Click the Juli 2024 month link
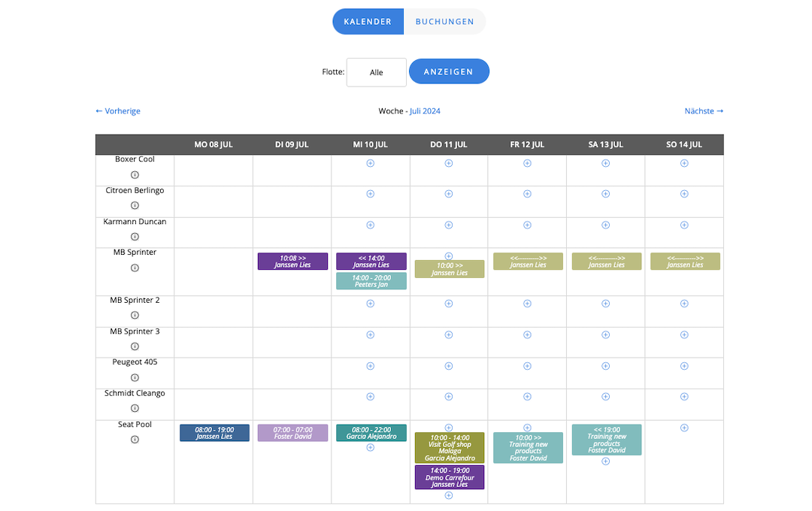Viewport: 812px width, 511px height. 425,111
